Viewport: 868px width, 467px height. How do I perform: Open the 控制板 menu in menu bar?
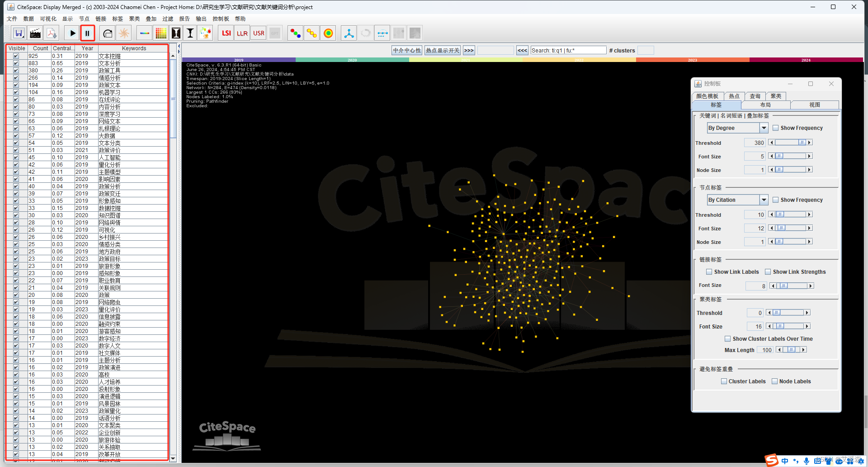[221, 19]
